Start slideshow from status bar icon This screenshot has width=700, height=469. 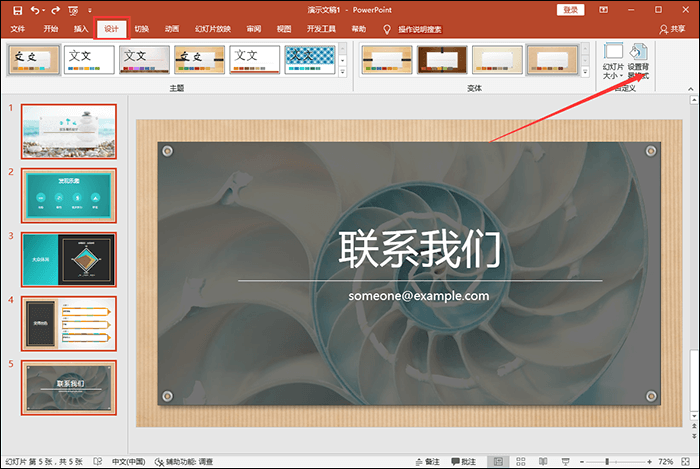point(565,461)
